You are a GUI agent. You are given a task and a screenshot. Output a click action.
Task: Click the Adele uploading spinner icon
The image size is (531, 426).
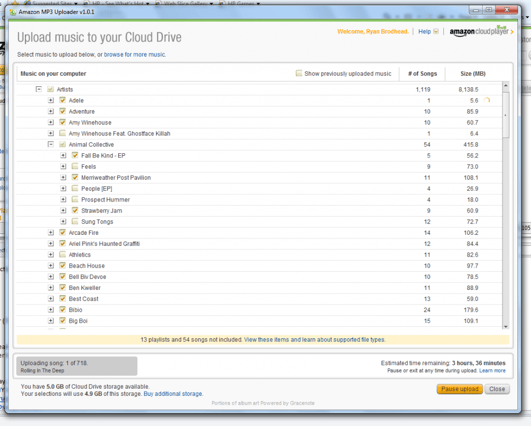point(487,100)
